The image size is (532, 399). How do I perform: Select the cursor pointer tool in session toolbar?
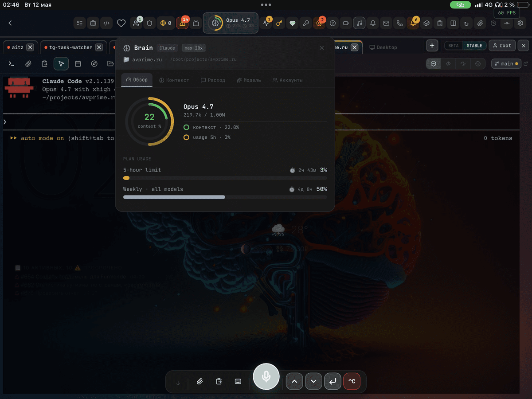click(61, 64)
